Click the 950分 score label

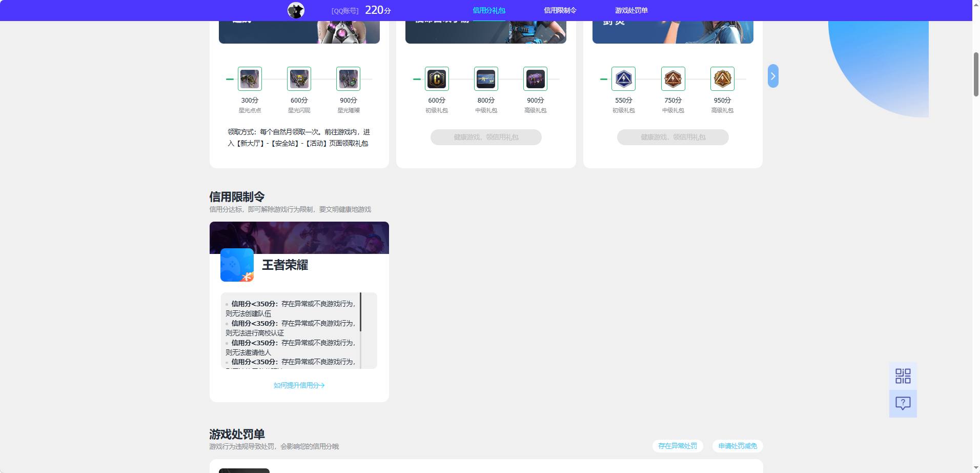tap(722, 101)
